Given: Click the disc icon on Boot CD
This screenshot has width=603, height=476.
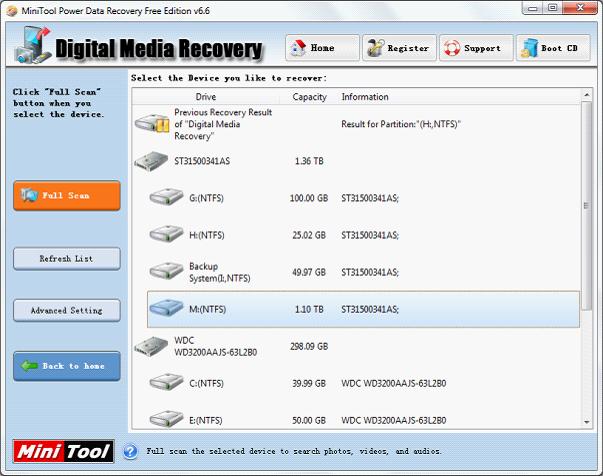Looking at the screenshot, I should (x=529, y=48).
